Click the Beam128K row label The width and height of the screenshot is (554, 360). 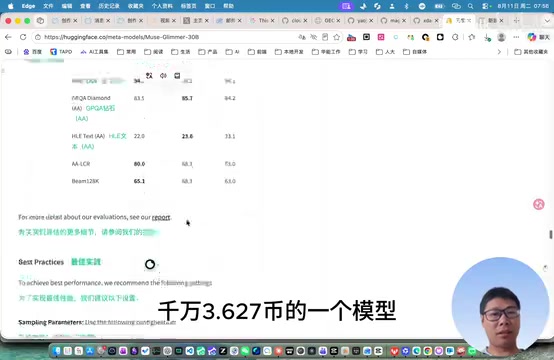click(85, 181)
